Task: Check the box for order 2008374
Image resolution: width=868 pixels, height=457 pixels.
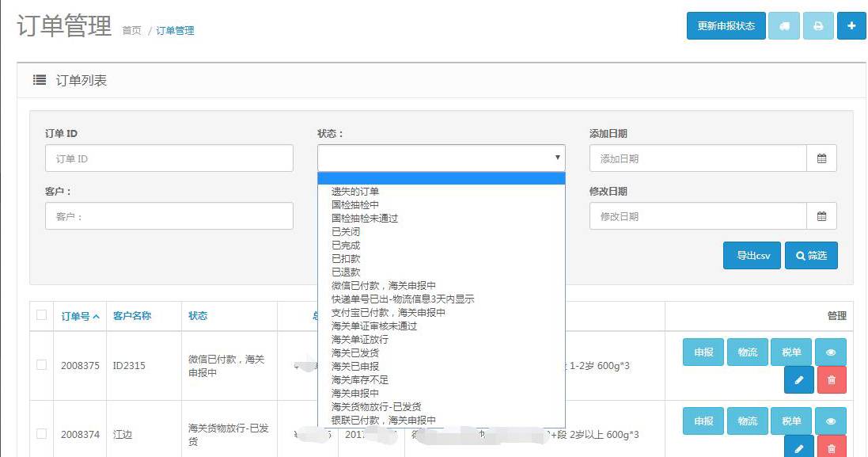Action: click(x=41, y=434)
